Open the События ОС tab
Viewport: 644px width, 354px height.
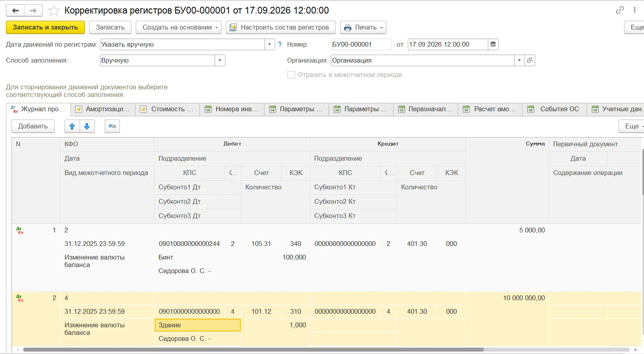point(555,109)
